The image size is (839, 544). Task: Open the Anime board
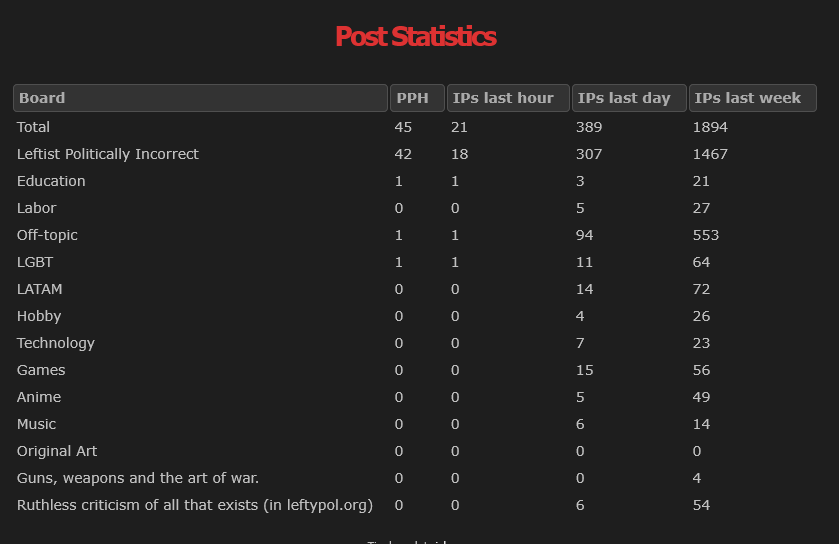coord(39,397)
